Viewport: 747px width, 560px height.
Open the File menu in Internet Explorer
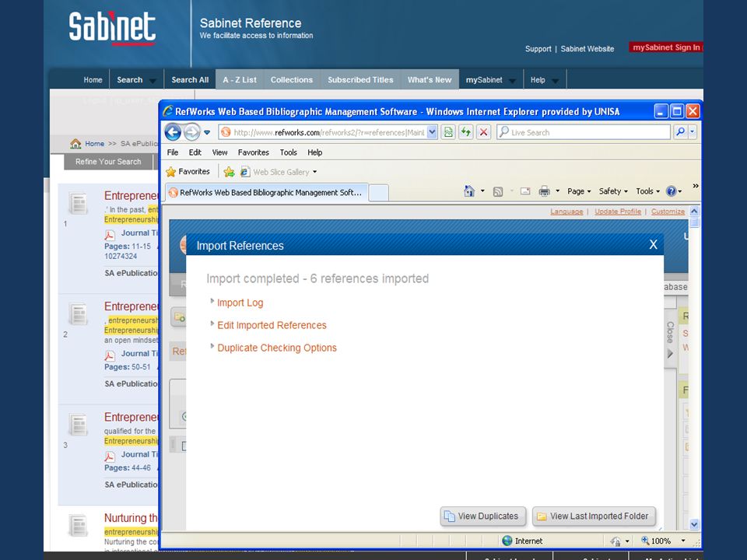[x=173, y=152]
